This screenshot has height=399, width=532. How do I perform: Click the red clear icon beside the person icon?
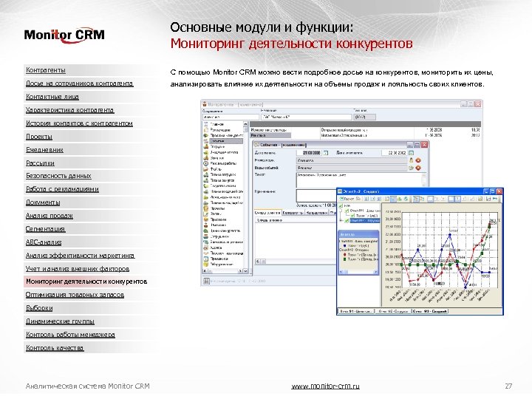click(418, 160)
